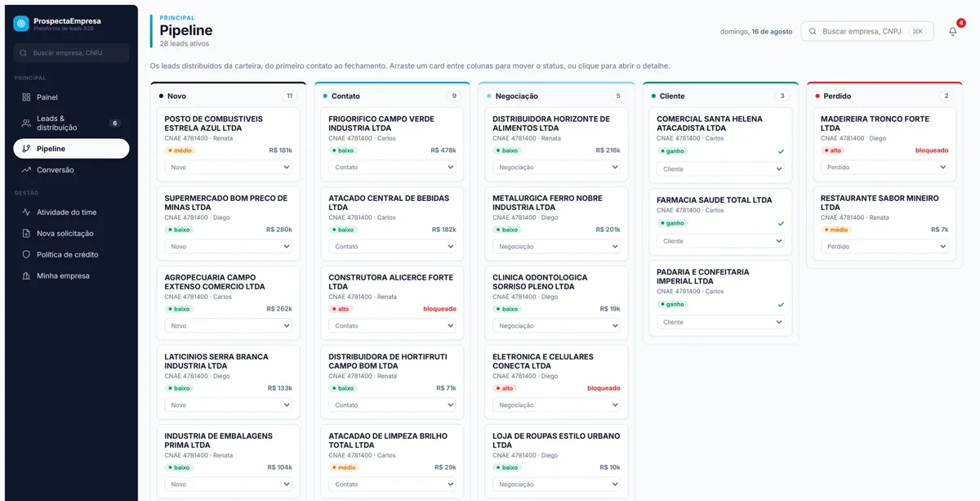This screenshot has width=980, height=501.
Task: Open the Clinica Odontologica Sorriso Pleno card
Action: pyautogui.click(x=556, y=302)
